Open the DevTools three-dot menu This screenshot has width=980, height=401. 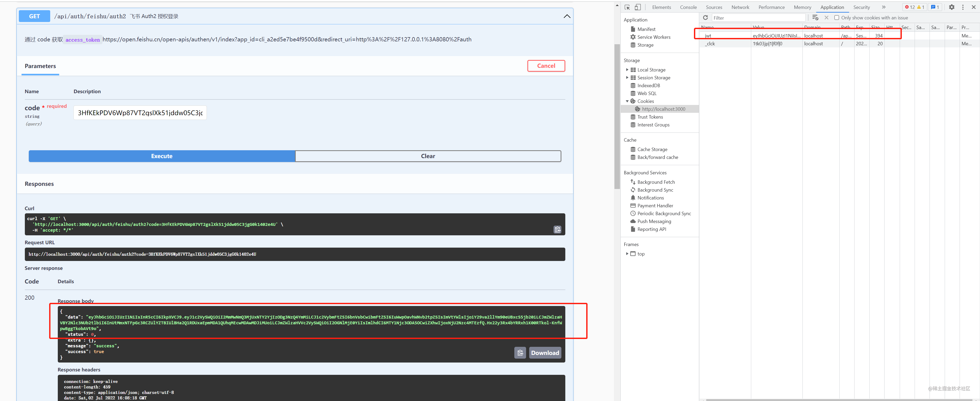[x=963, y=7]
